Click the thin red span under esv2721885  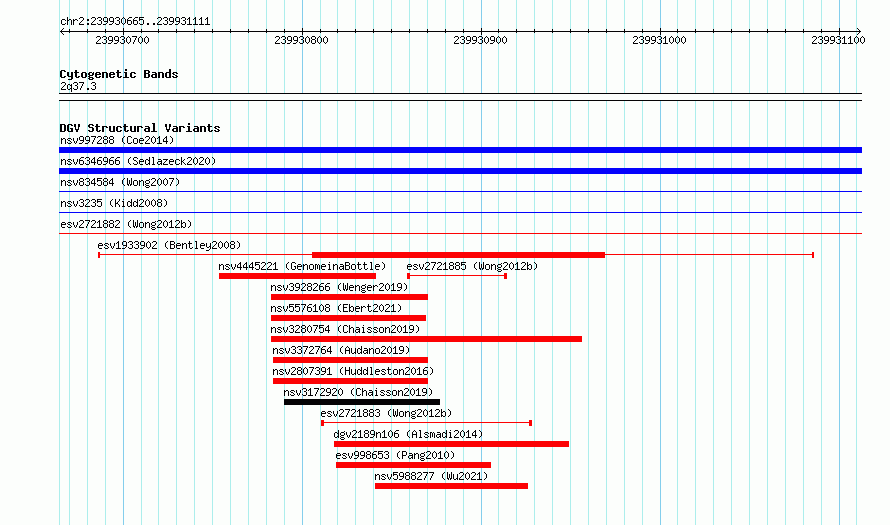click(457, 276)
